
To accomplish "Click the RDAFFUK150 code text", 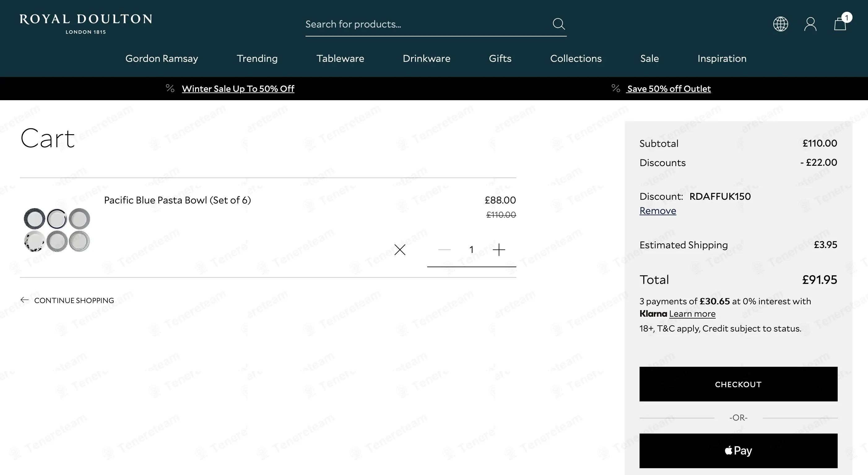I will 720,197.
